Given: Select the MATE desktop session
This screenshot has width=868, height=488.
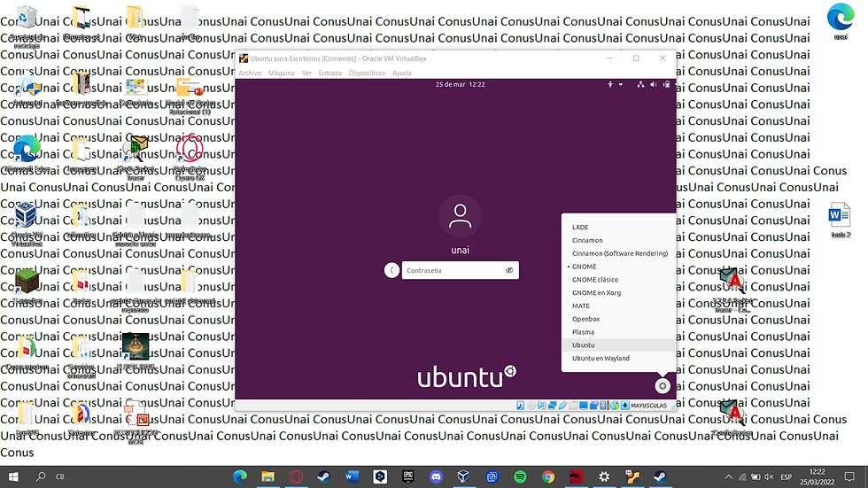Looking at the screenshot, I should [618, 306].
